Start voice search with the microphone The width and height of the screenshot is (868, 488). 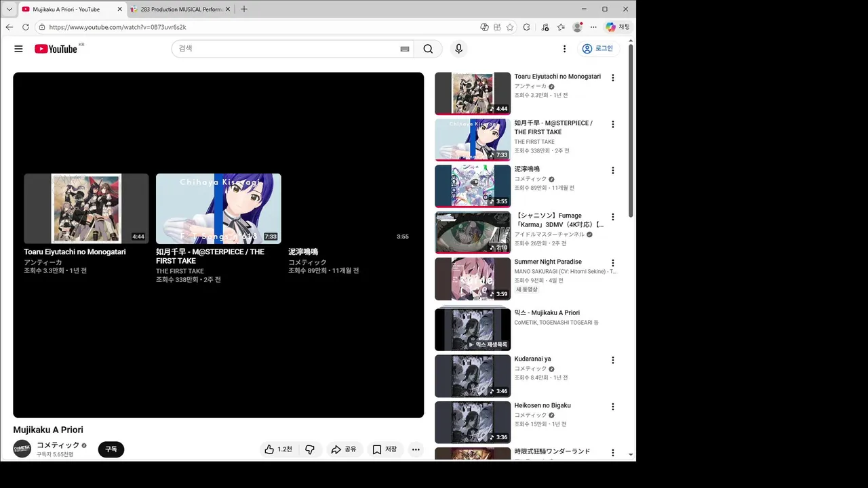pos(458,49)
